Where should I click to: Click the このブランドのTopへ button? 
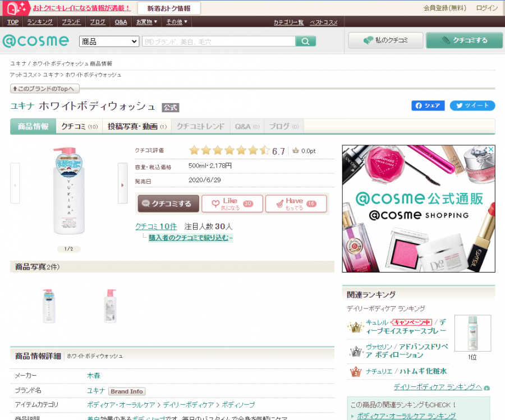point(45,89)
